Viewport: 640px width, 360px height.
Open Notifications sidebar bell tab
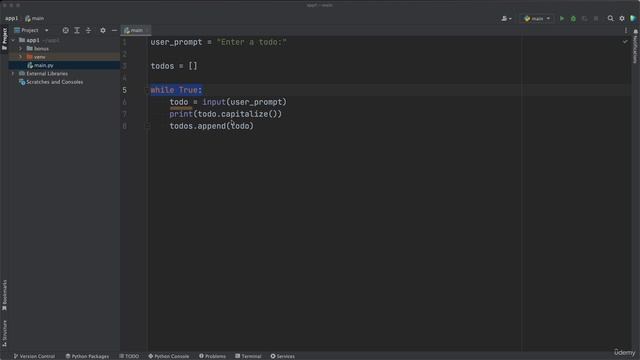(x=636, y=46)
